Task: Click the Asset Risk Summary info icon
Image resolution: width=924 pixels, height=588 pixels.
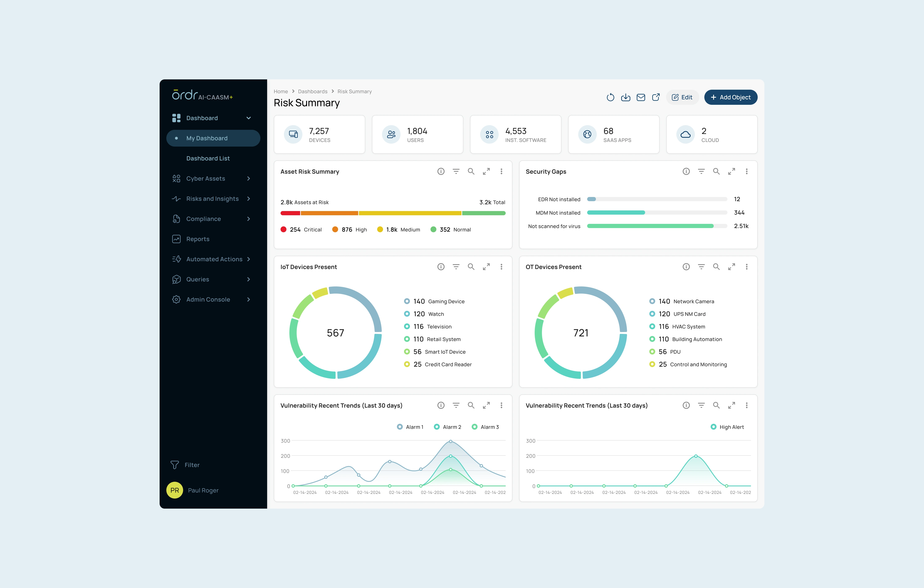Action: click(x=441, y=172)
